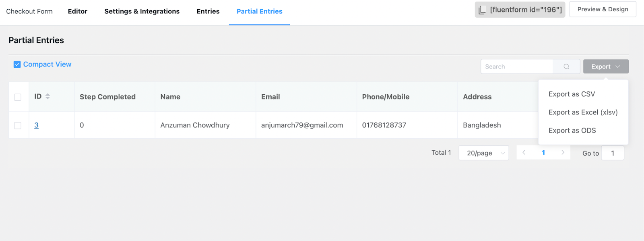Click the Preview & Design button

(603, 9)
